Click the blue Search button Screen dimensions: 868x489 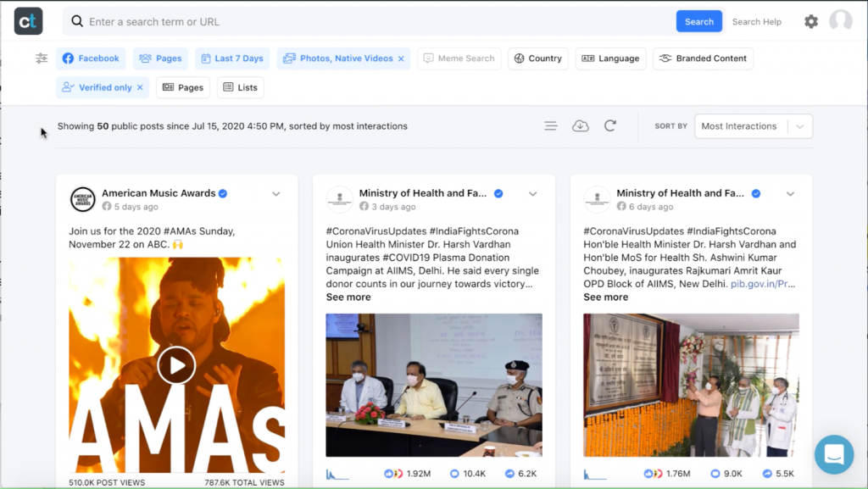(x=699, y=21)
